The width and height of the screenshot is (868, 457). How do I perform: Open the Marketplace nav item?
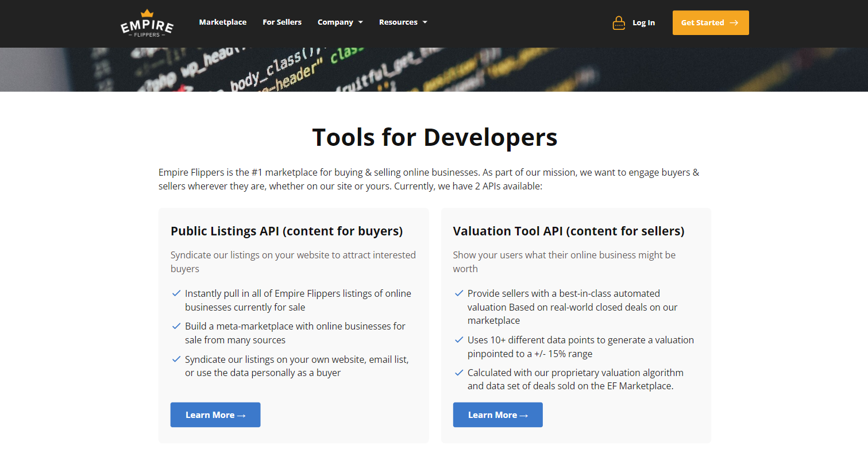[x=223, y=22]
